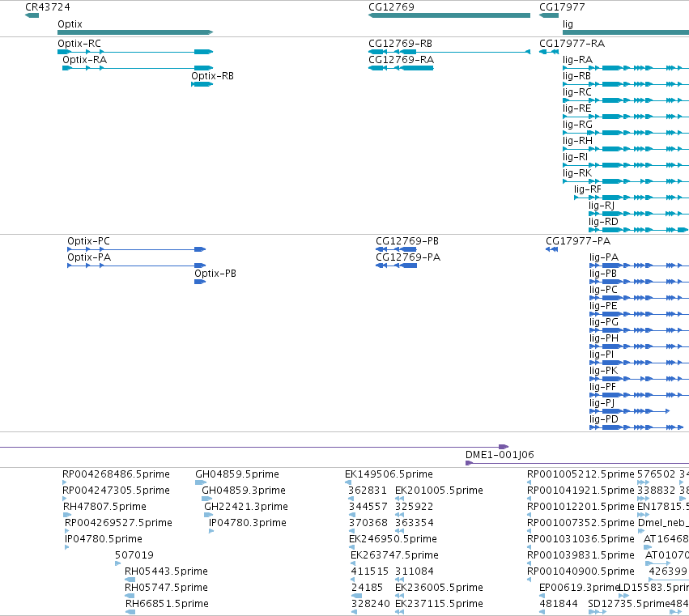The image size is (689, 616).
Task: Select the RH05747.5prime EST label
Action: tap(166, 588)
